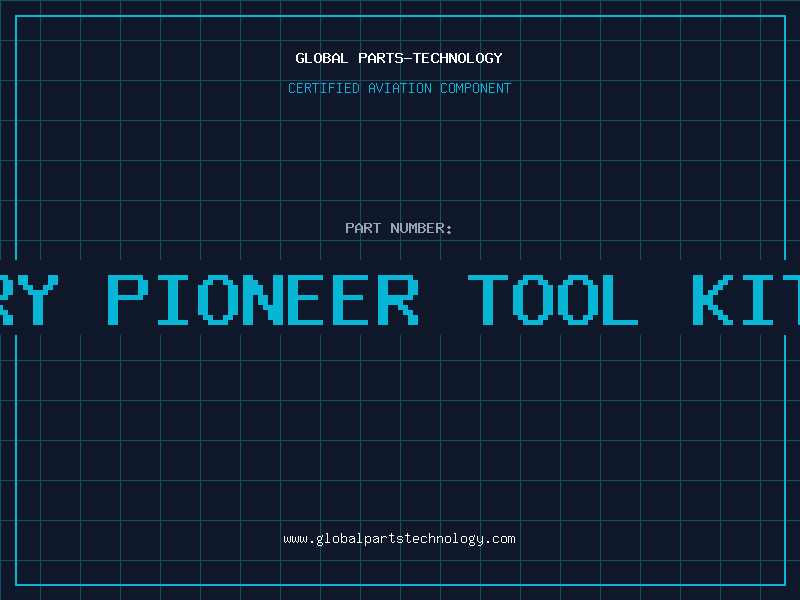Click the letter P starting PIONEER
This screenshot has height=600, width=800.
[x=128, y=299]
